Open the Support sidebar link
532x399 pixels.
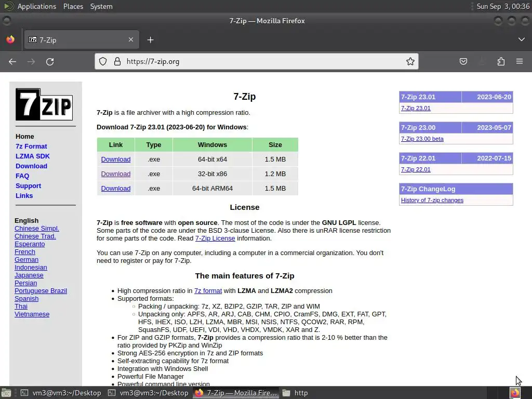pos(28,185)
